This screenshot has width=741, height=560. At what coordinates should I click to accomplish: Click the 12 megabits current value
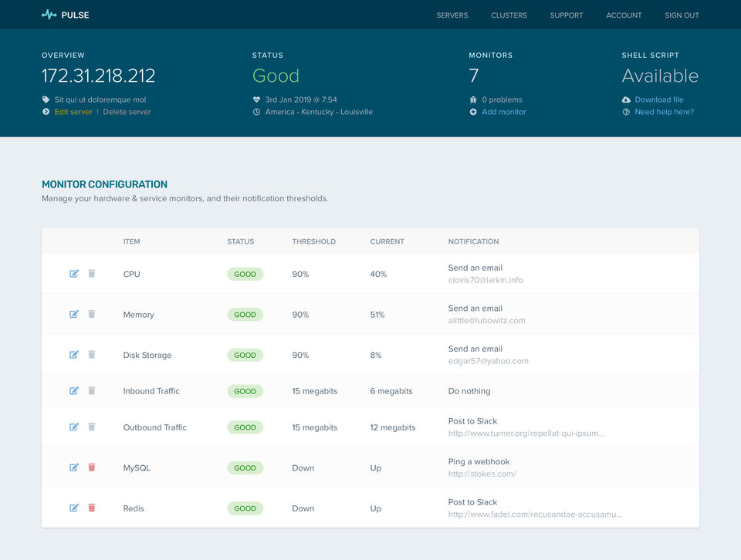[x=393, y=427]
